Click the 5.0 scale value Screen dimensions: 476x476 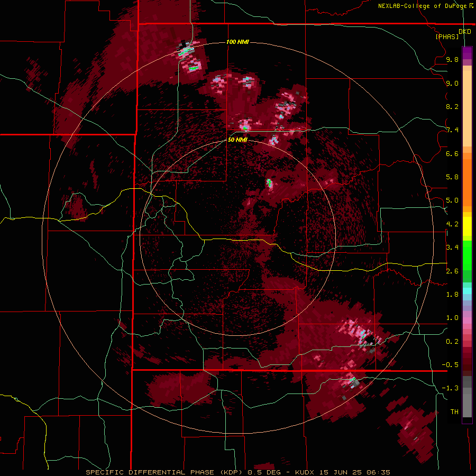[x=452, y=200]
